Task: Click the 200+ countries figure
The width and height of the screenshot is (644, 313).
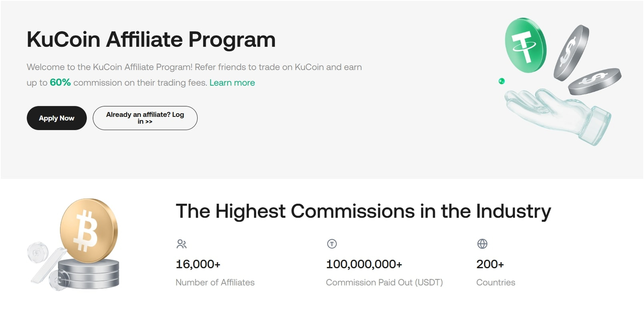Action: click(490, 264)
